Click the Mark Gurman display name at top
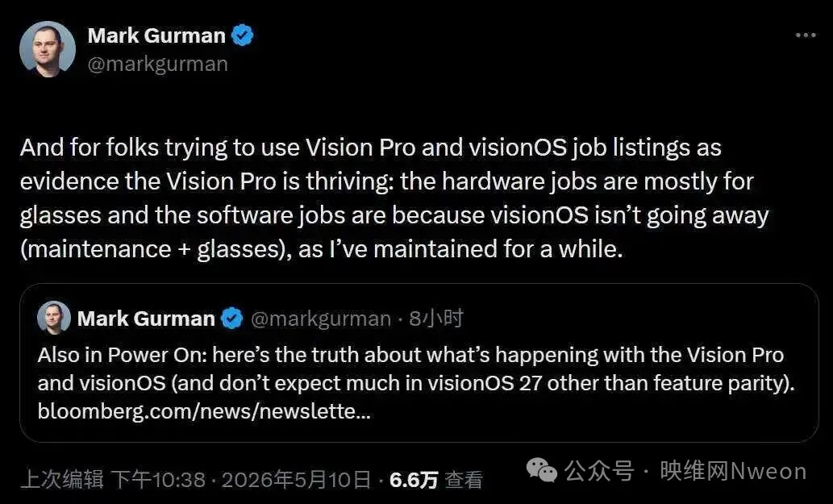The height and width of the screenshot is (504, 833). [156, 35]
